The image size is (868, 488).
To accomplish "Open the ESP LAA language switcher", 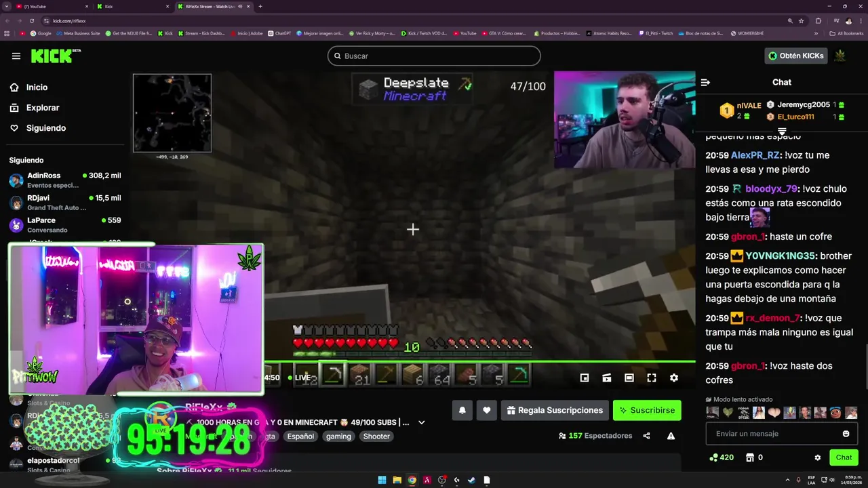I will click(x=811, y=480).
